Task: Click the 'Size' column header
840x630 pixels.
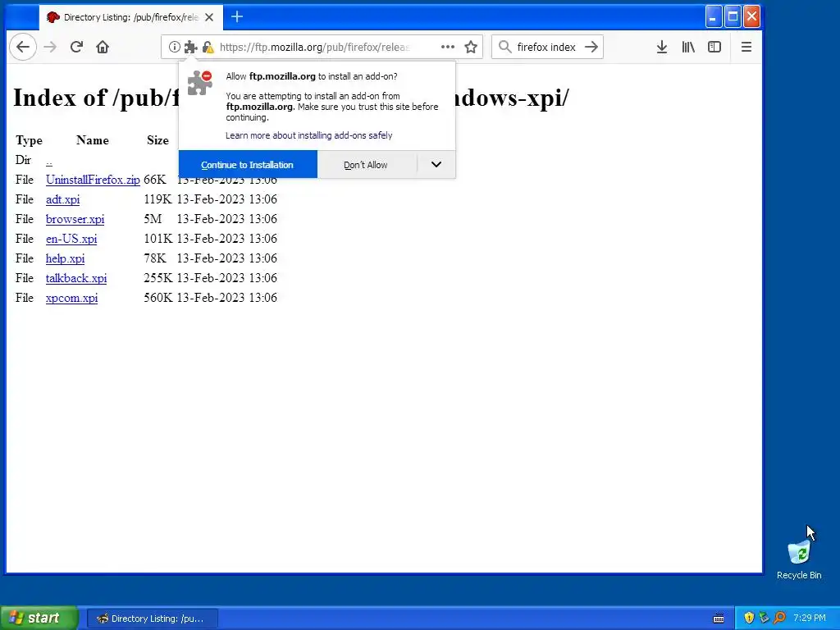Action: (157, 140)
